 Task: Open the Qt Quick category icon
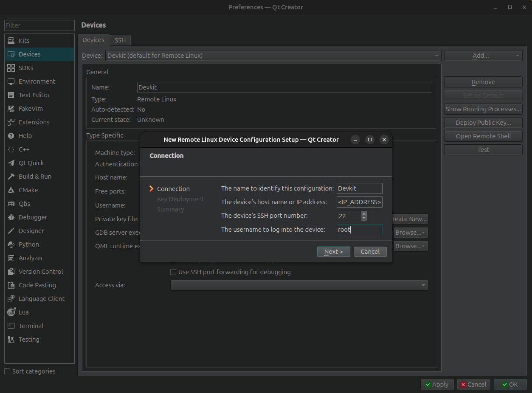tap(11, 163)
